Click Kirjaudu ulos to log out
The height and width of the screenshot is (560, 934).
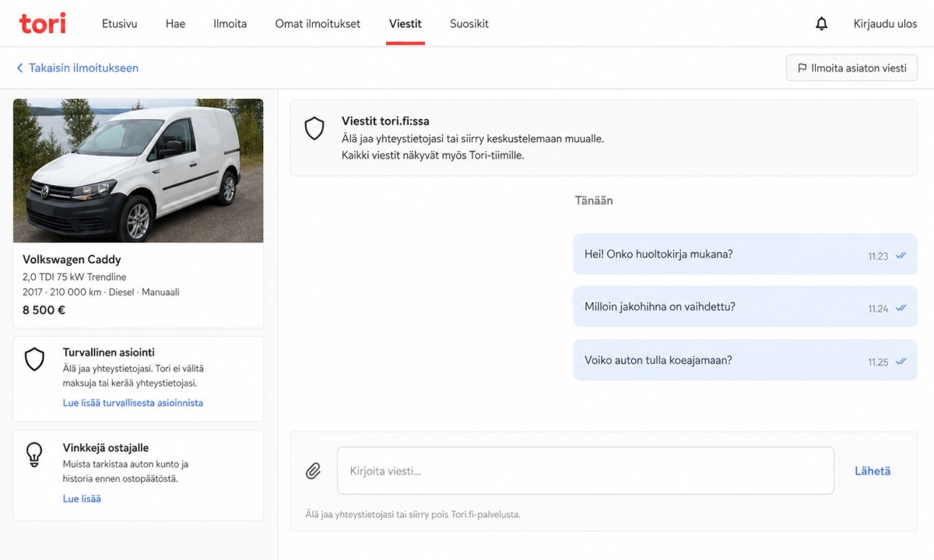point(886,24)
